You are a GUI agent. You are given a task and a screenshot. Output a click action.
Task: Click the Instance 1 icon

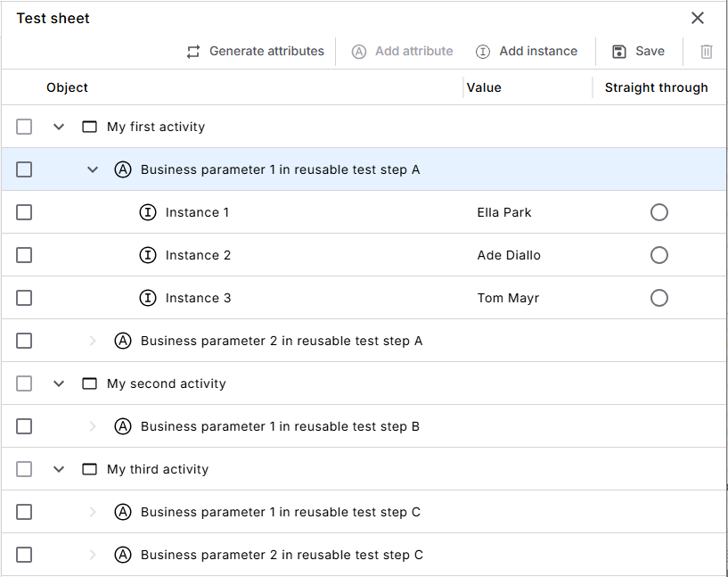click(x=148, y=212)
